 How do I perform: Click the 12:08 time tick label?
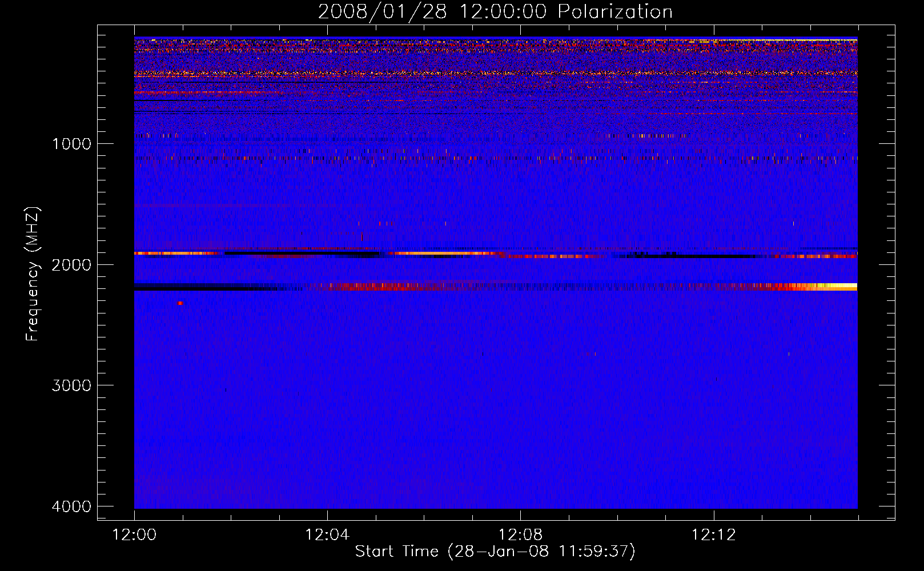pos(520,535)
